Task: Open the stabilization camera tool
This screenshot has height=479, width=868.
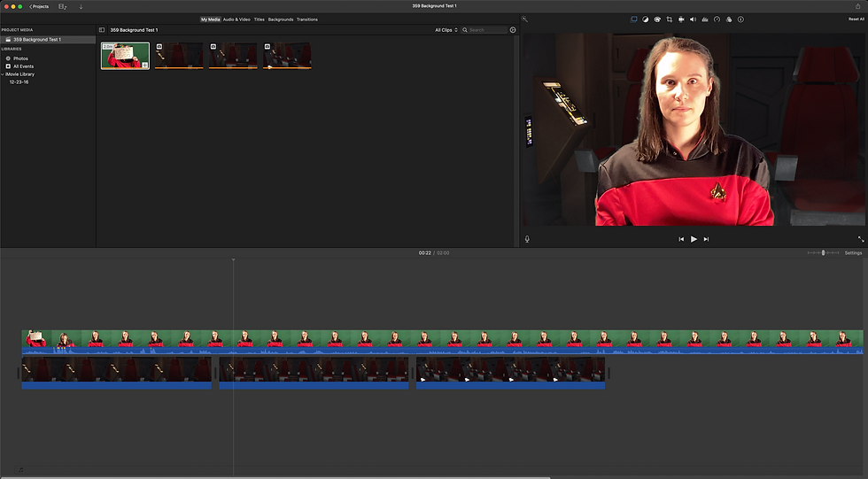Action: 681,19
